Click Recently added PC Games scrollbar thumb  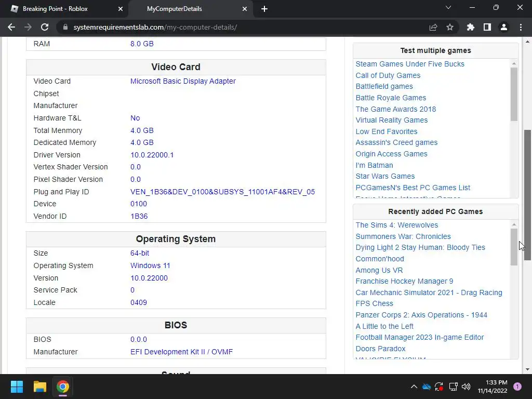tap(514, 247)
